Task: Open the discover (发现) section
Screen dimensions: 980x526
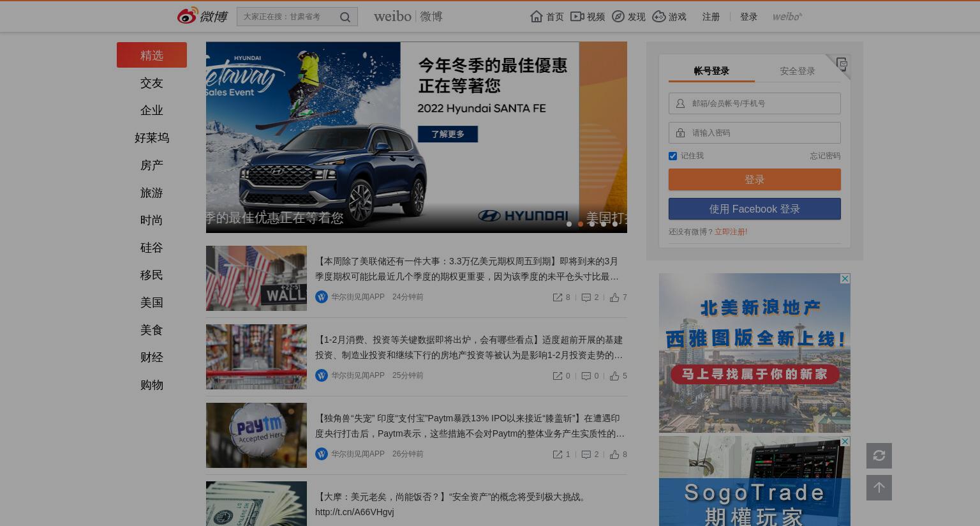Action: [628, 17]
